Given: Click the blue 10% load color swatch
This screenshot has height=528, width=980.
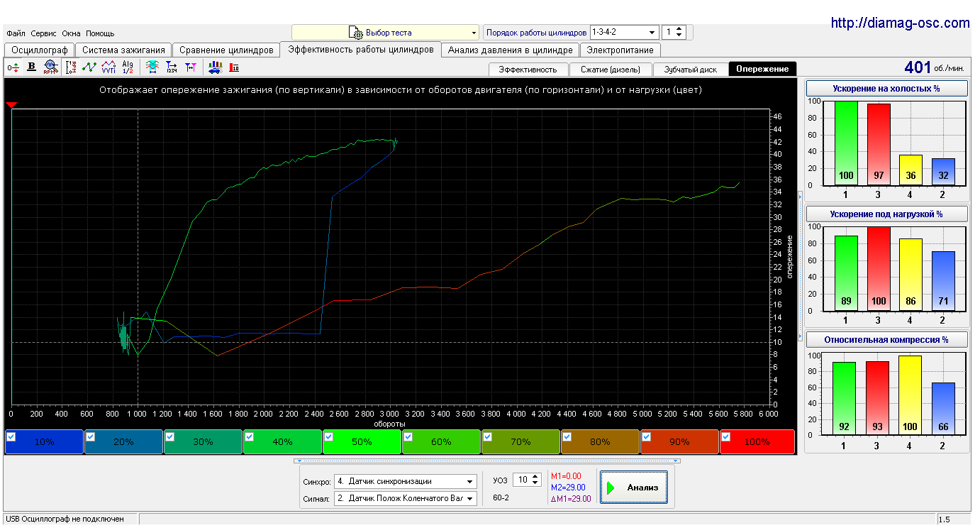Looking at the screenshot, I should coord(44,441).
